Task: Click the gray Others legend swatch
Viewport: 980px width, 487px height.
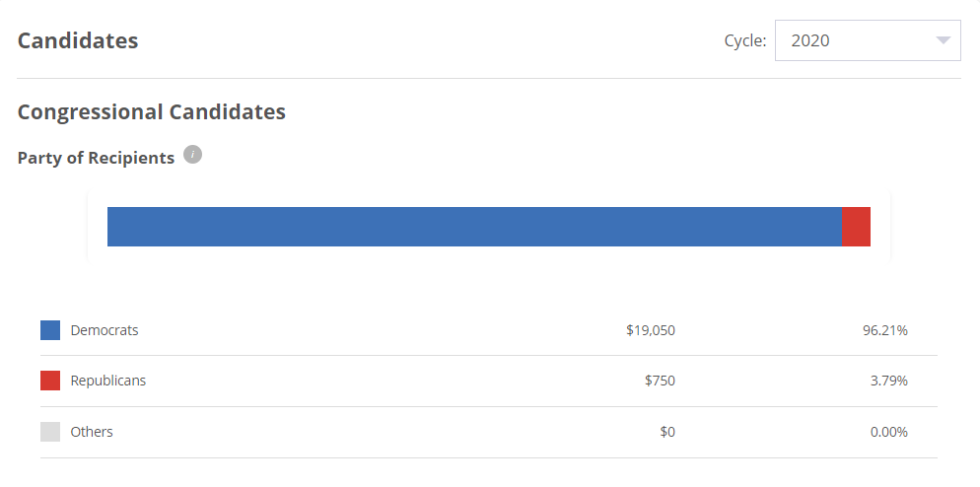Action: click(50, 432)
